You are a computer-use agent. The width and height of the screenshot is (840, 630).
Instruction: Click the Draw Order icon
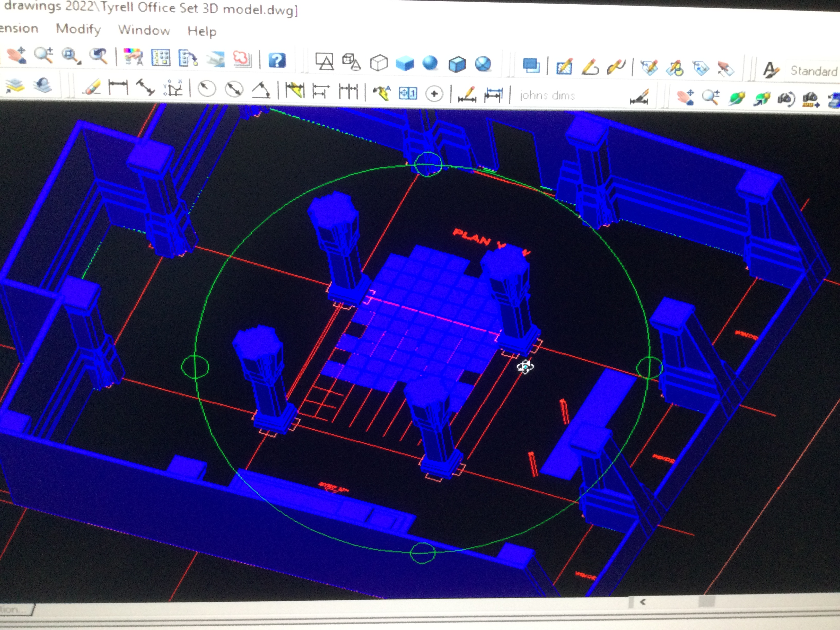click(x=531, y=65)
